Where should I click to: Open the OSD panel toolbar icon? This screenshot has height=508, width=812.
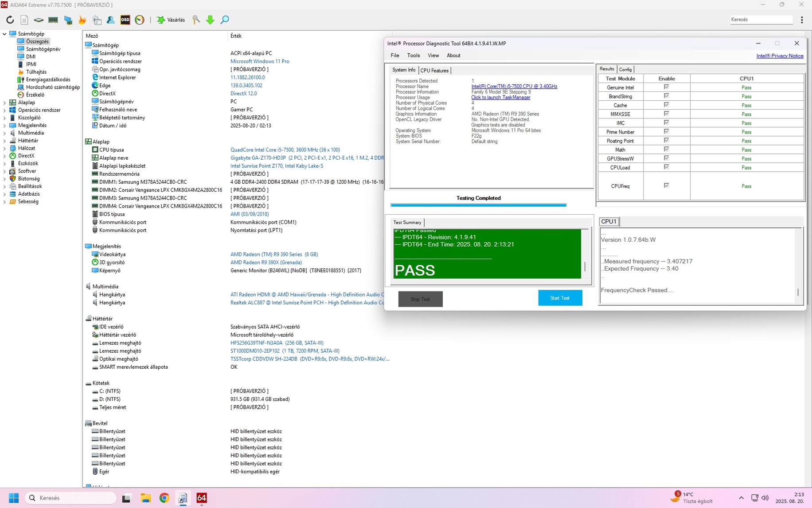(x=125, y=20)
